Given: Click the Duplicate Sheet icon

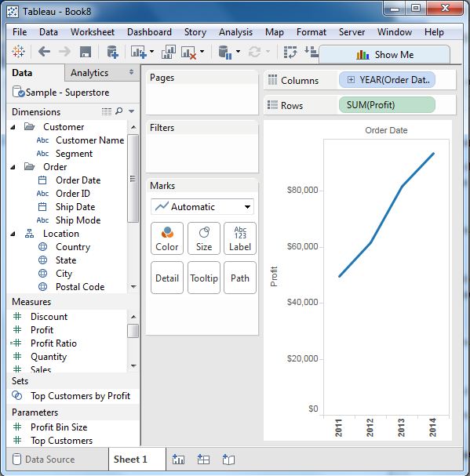Looking at the screenshot, I should point(169,52).
